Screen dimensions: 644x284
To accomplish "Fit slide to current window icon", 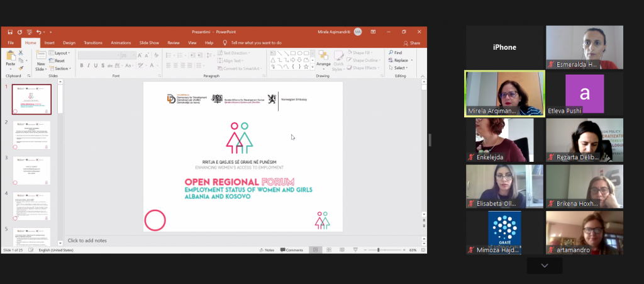I will (423, 250).
